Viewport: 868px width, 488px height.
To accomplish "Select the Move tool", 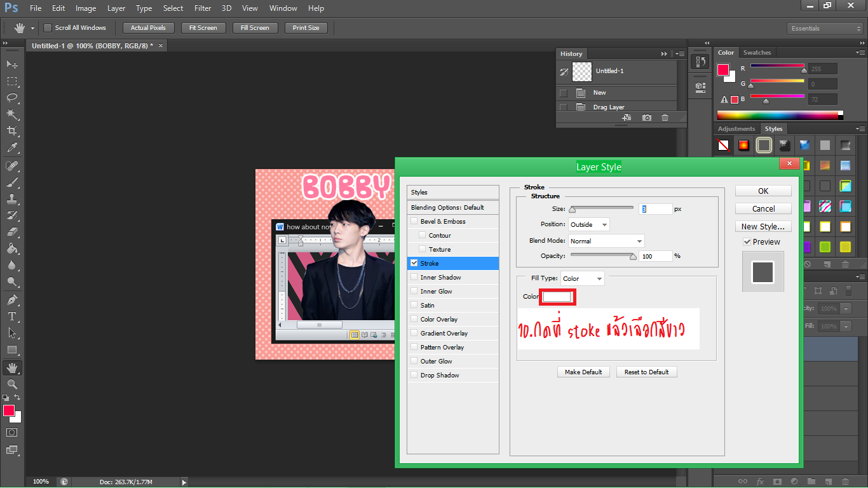I will (x=12, y=65).
